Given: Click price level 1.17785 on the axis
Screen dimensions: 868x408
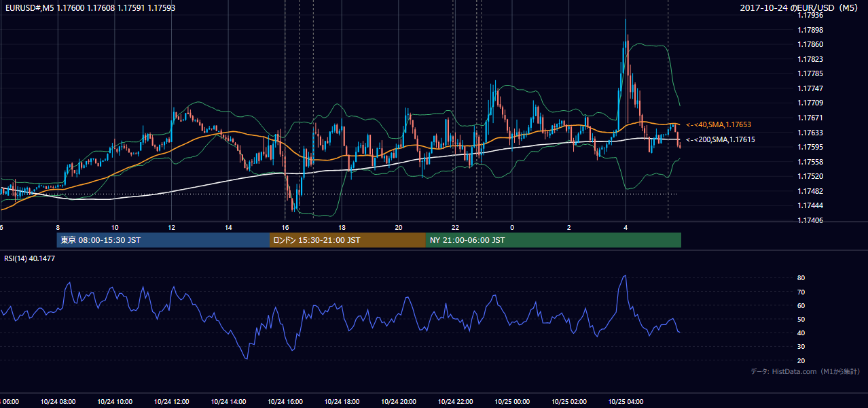Looking at the screenshot, I should [810, 73].
